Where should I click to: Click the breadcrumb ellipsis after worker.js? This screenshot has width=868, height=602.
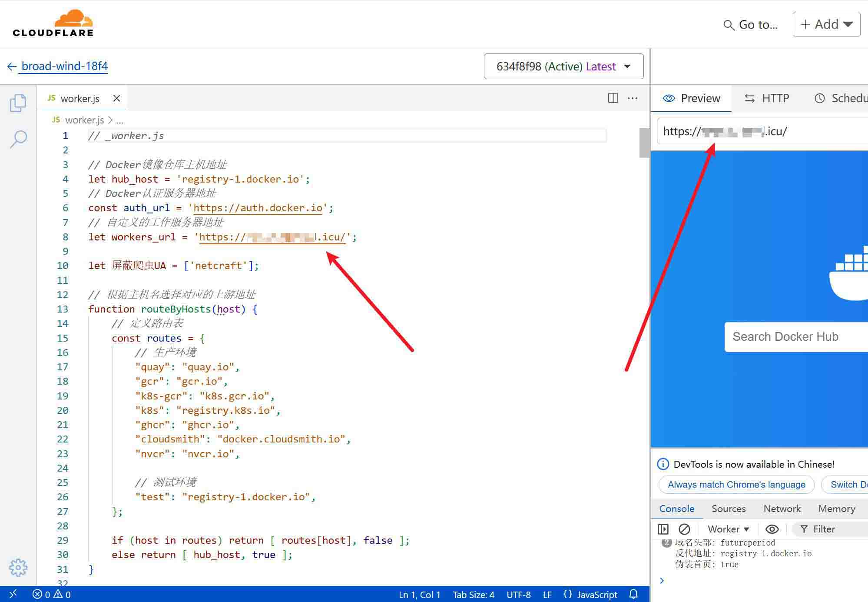120,120
